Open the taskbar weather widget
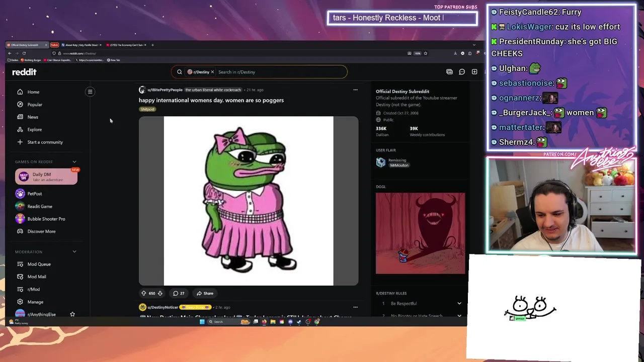The width and height of the screenshot is (644, 362). [18, 322]
